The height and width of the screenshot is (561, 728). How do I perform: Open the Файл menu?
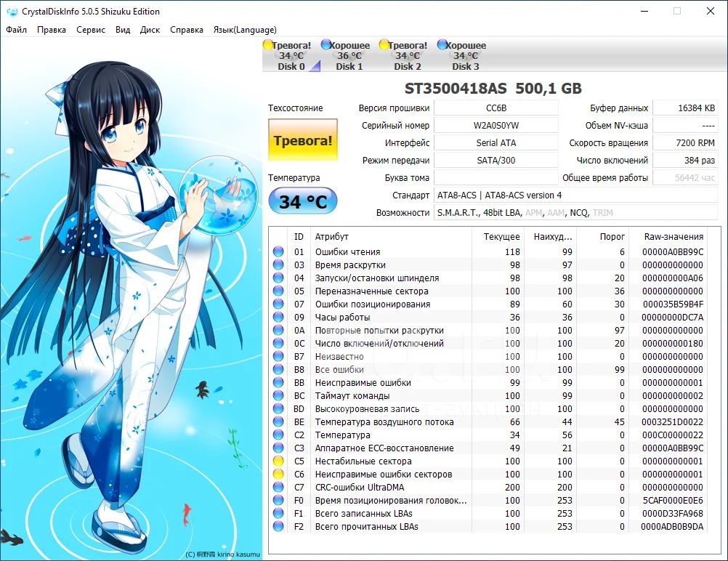click(x=16, y=30)
